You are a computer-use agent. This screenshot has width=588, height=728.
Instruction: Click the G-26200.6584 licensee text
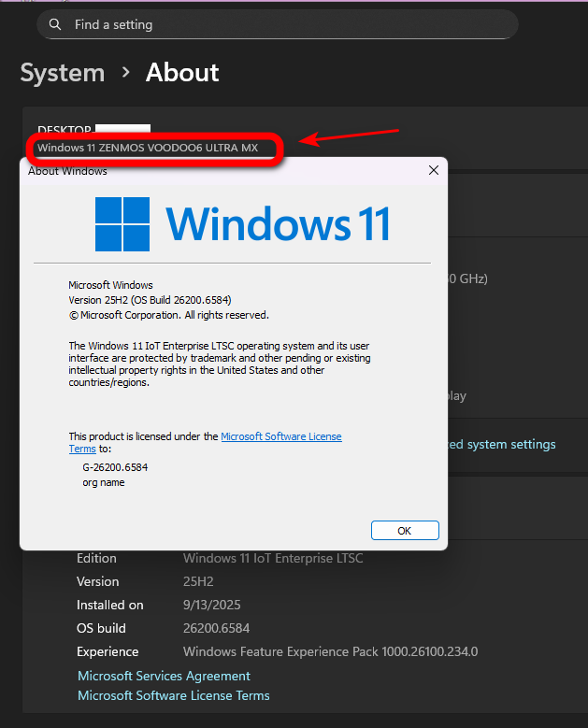pyautogui.click(x=115, y=467)
